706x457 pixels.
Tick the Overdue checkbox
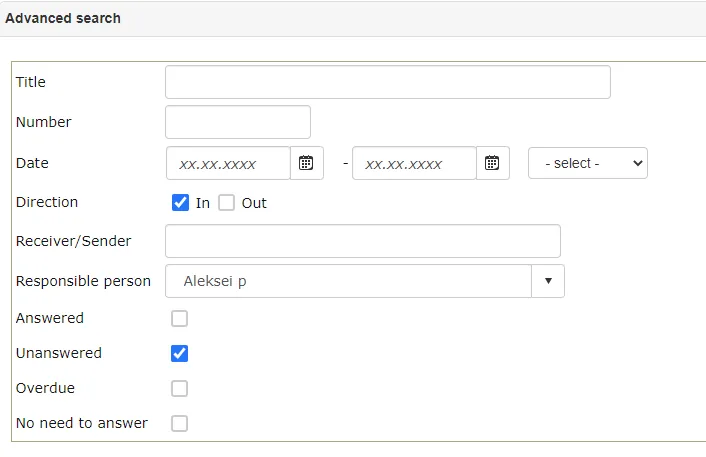pos(179,388)
